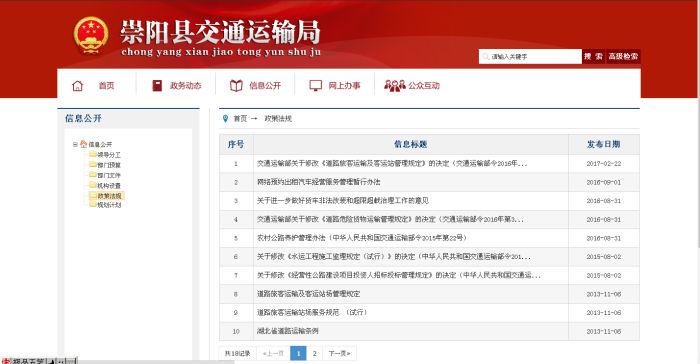Click the 公众互动 people icon
Screen dimensions: 700x364
tap(395, 85)
